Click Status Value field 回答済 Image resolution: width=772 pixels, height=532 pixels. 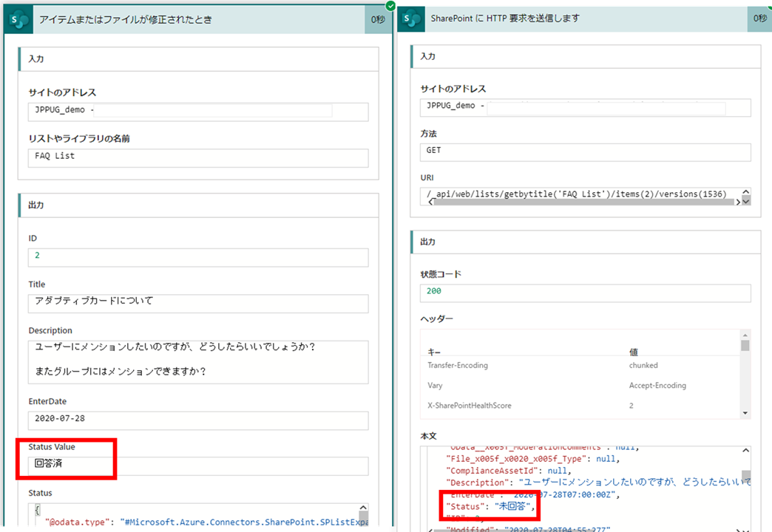pos(198,466)
